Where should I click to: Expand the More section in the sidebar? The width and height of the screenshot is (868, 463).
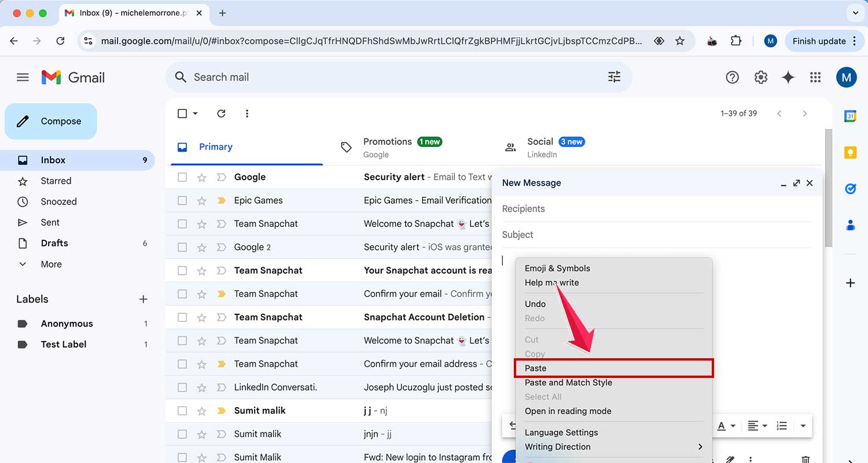(x=51, y=264)
